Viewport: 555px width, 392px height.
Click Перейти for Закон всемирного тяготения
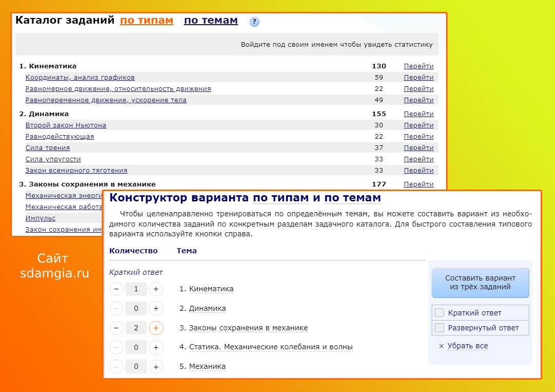click(x=419, y=171)
